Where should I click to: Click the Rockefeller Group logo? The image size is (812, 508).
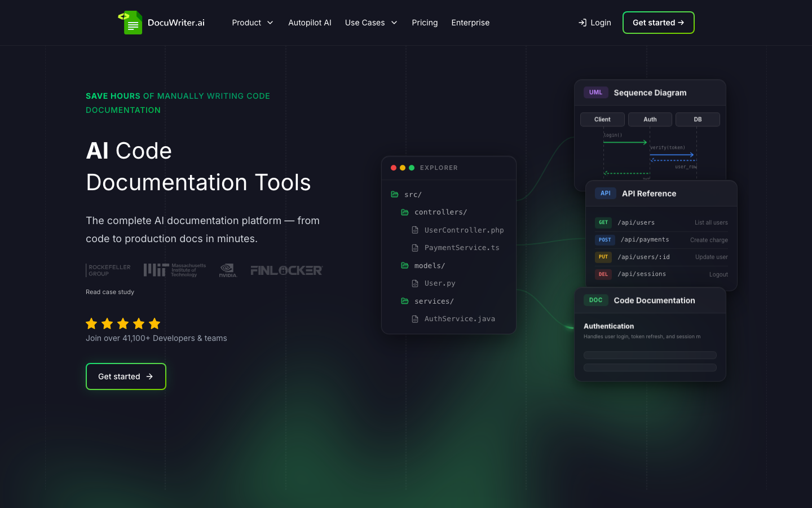(108, 270)
